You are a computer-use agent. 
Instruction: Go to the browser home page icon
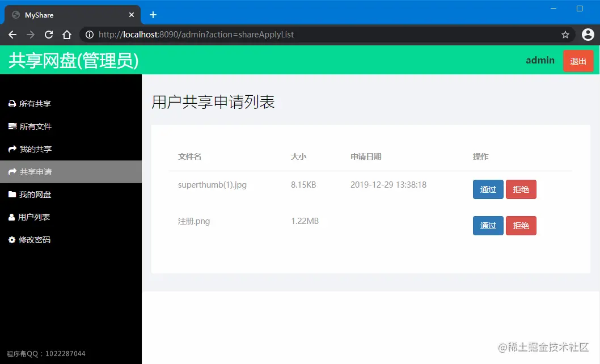[x=67, y=35]
